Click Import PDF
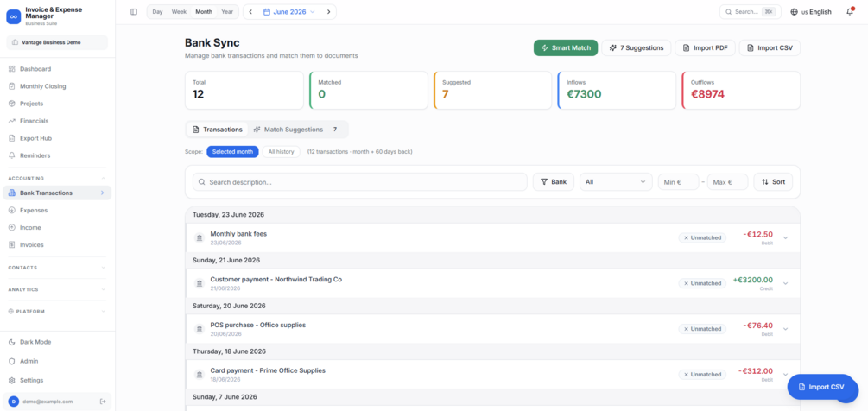Screen dimensions: 868x411 tap(706, 48)
